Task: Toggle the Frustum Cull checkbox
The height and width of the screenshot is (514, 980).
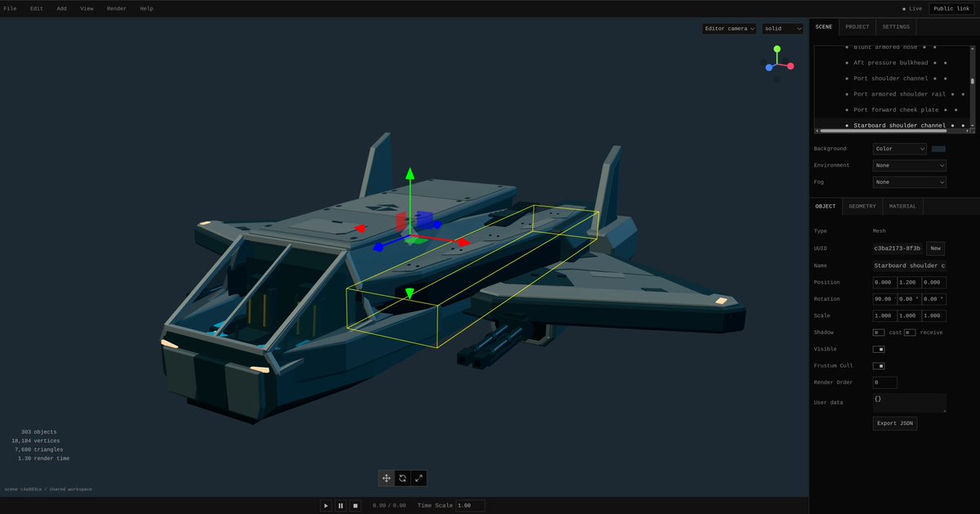Action: tap(879, 366)
